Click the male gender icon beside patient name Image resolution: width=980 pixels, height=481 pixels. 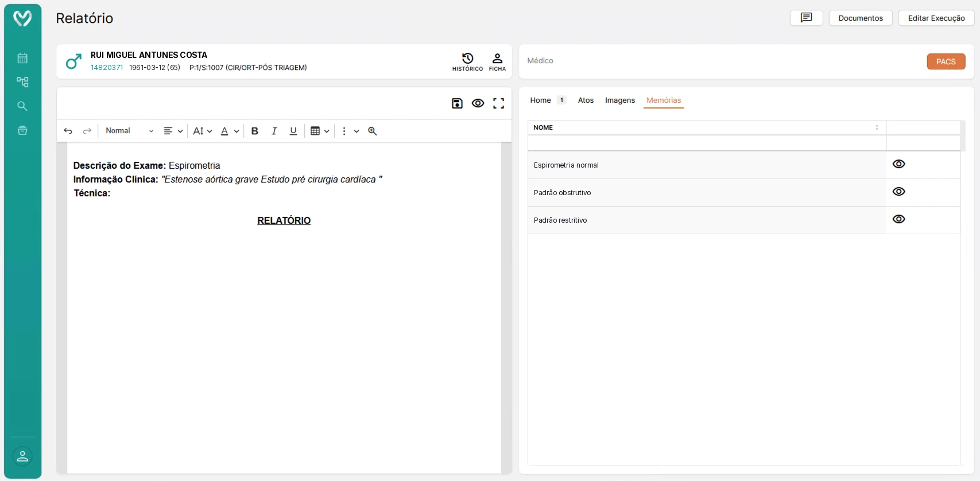click(73, 61)
